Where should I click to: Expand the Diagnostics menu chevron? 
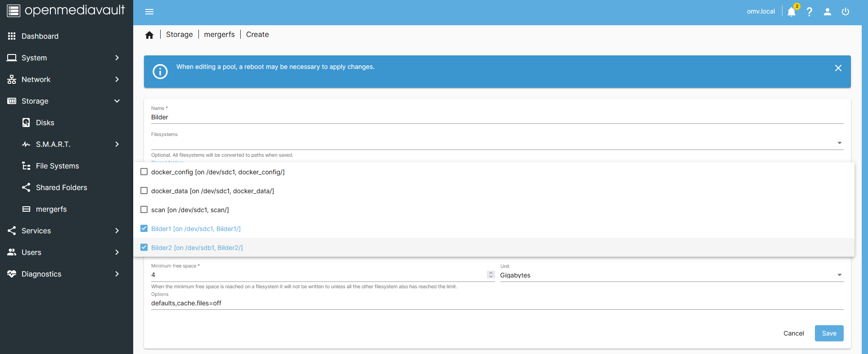[117, 274]
